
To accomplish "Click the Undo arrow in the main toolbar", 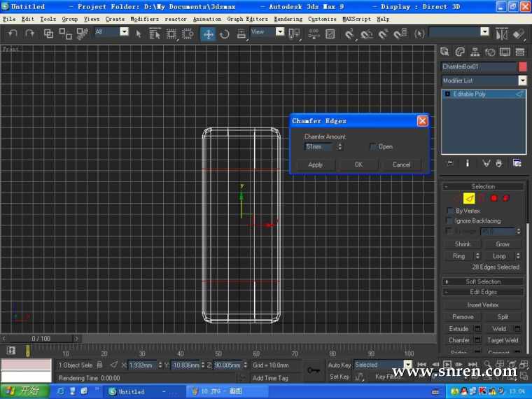I will tap(13, 33).
